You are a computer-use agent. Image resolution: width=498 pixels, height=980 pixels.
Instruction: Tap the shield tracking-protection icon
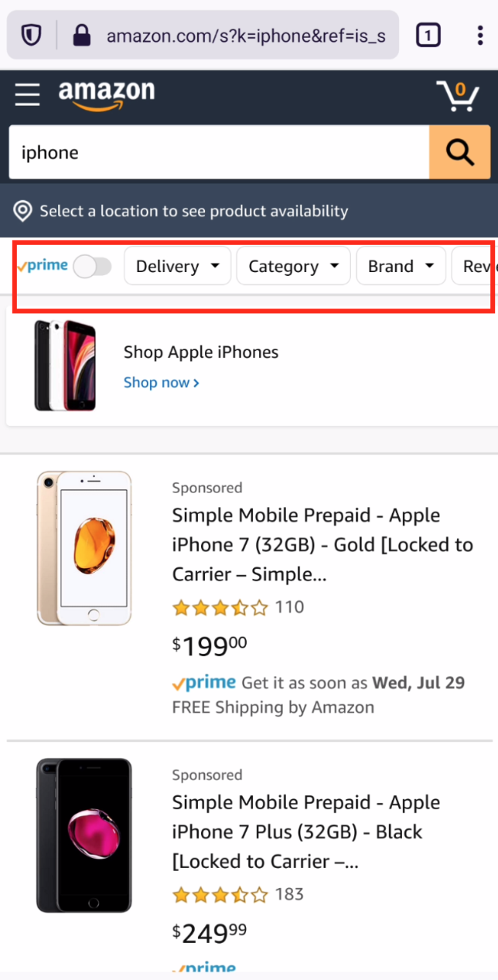pos(29,35)
